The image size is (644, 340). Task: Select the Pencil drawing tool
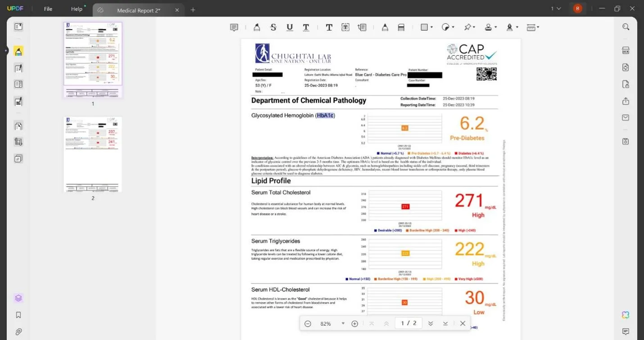385,27
